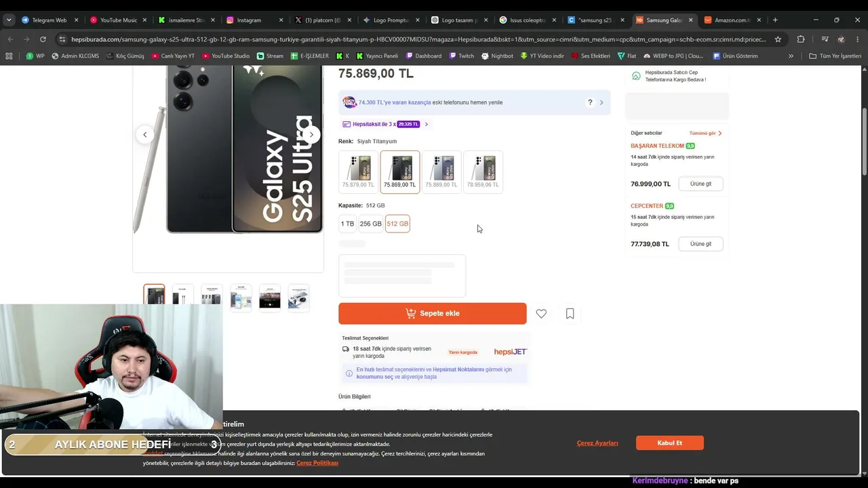Open the Twitch bookmark
This screenshot has width=868, height=488.
click(462, 56)
